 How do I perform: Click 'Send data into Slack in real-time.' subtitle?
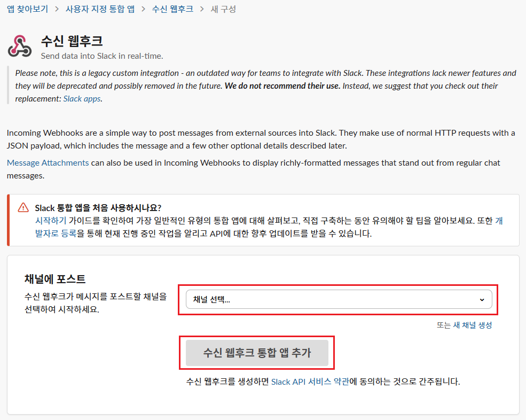click(102, 56)
